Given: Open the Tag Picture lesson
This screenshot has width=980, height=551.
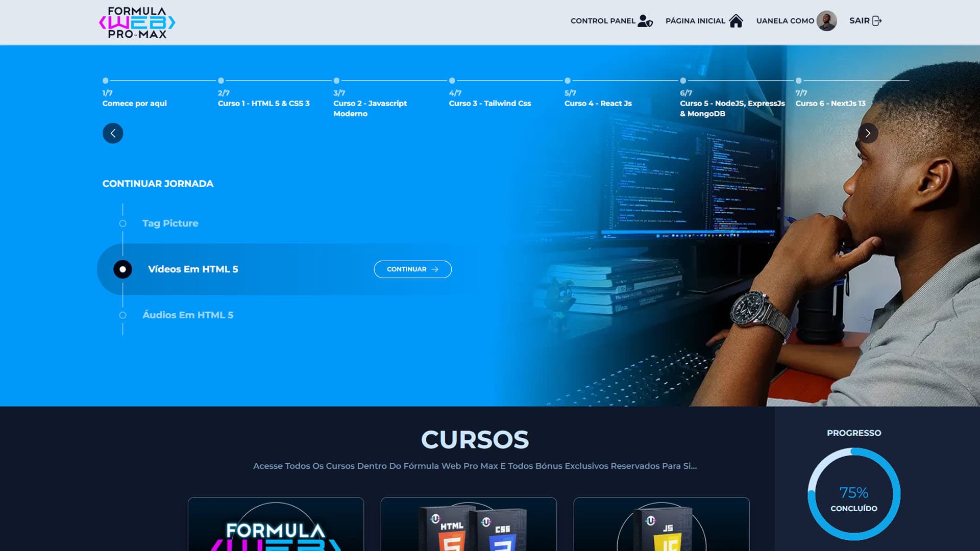Looking at the screenshot, I should pos(170,223).
